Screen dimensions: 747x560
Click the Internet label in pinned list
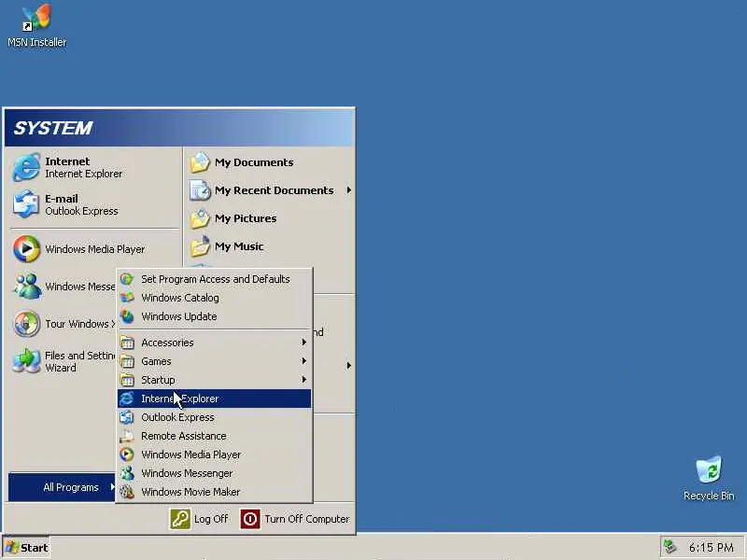click(67, 161)
